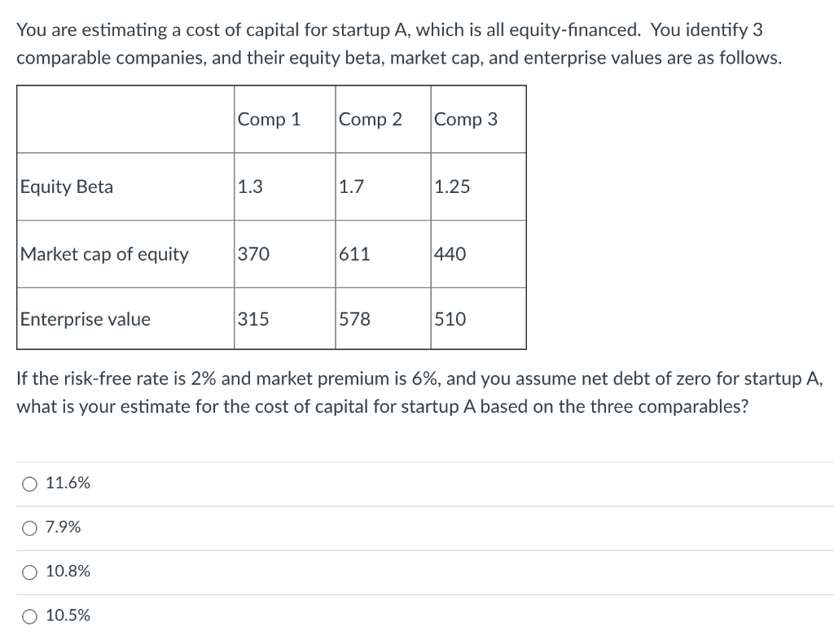Click the 7.9% answer label text
The width and height of the screenshot is (834, 644).
click(x=64, y=528)
